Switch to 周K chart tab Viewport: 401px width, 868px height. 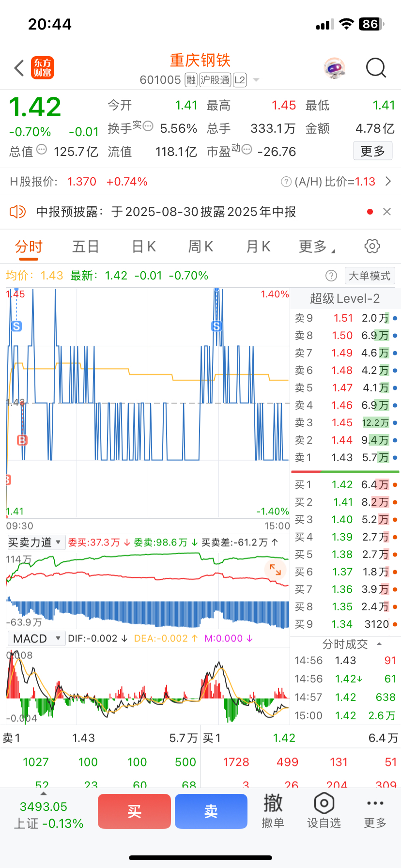pyautogui.click(x=200, y=247)
